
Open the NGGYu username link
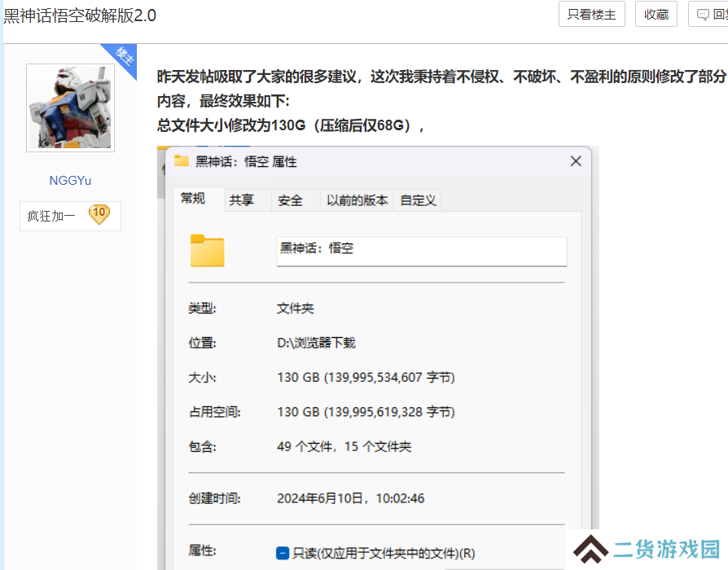[x=70, y=181]
